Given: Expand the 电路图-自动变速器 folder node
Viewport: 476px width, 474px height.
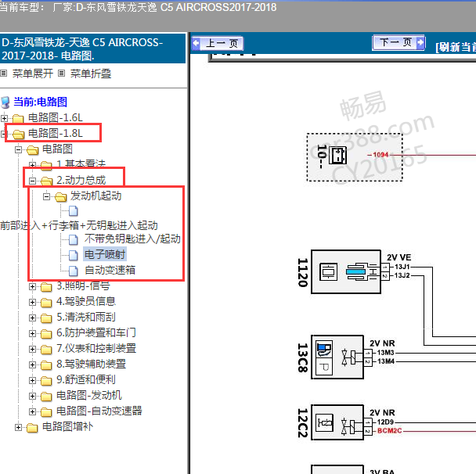Looking at the screenshot, I should click(x=32, y=412).
